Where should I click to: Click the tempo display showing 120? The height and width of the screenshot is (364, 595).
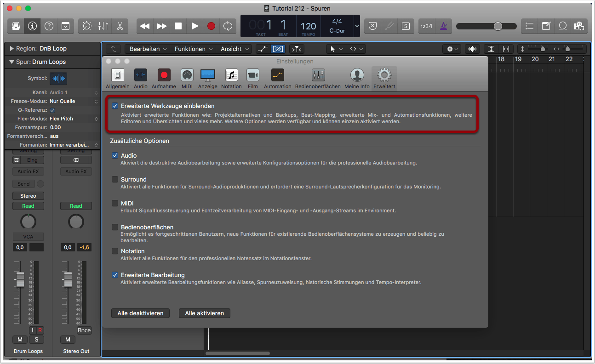pos(308,26)
